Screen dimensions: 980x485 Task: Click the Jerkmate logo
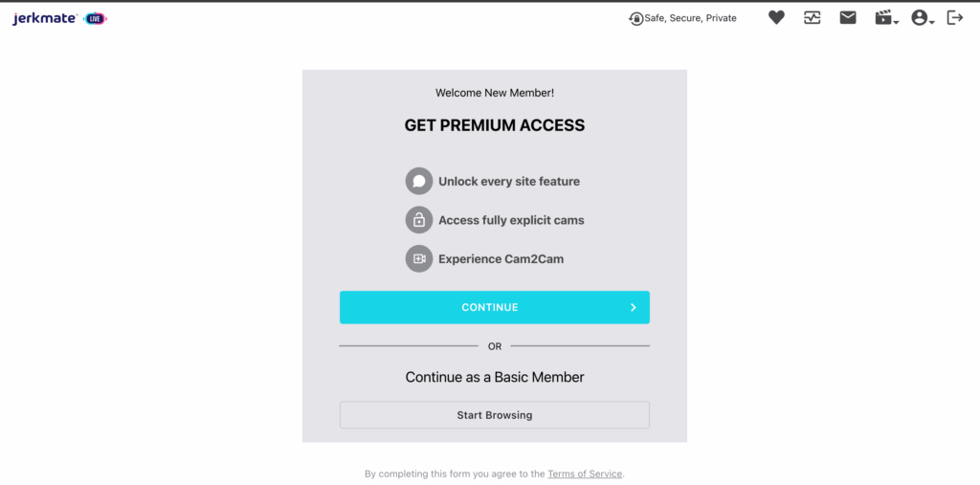pos(45,18)
